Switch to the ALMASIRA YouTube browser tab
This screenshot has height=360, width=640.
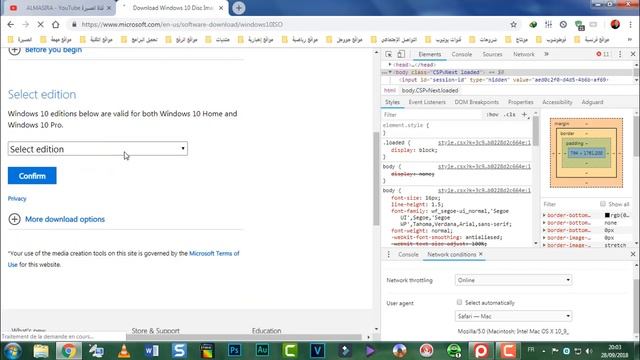pyautogui.click(x=61, y=8)
